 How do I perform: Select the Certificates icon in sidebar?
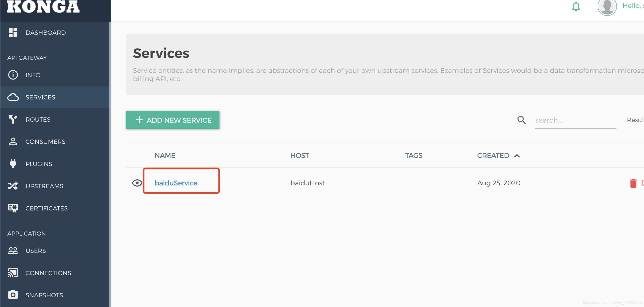tap(13, 208)
